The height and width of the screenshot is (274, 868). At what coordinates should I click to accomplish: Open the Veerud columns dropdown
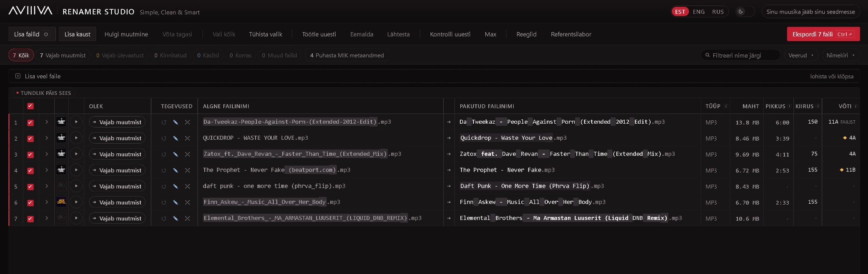click(x=801, y=55)
